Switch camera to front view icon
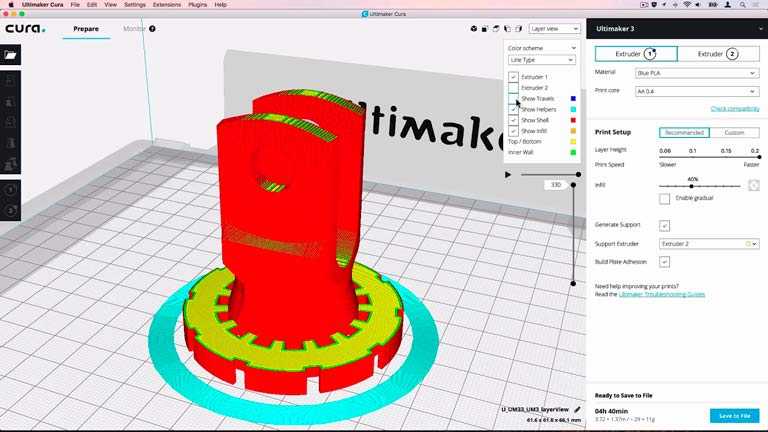This screenshot has width=768, height=432. tap(485, 29)
